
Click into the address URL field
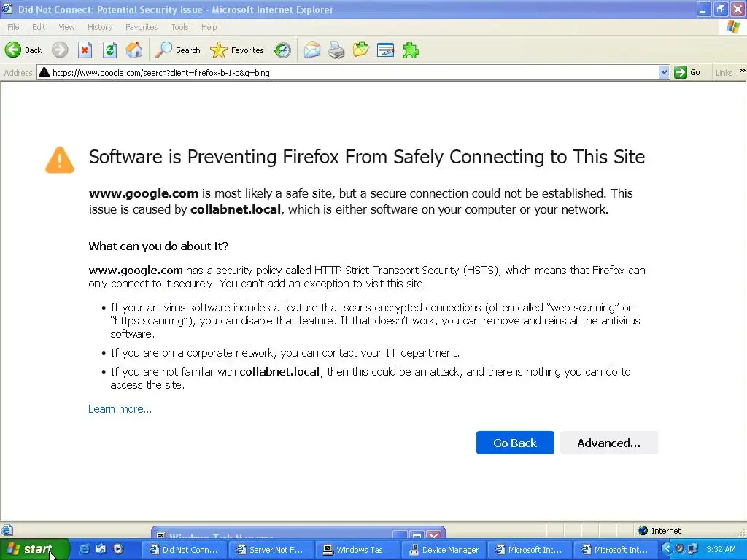tap(353, 73)
